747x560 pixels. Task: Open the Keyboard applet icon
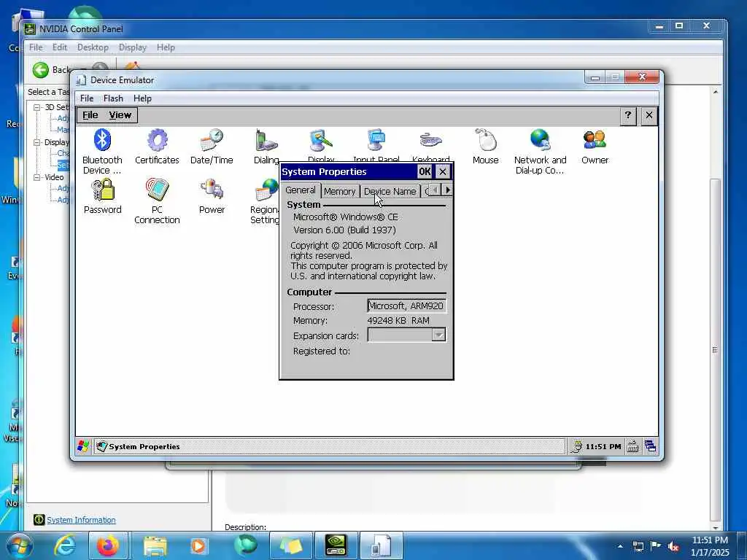coord(430,140)
